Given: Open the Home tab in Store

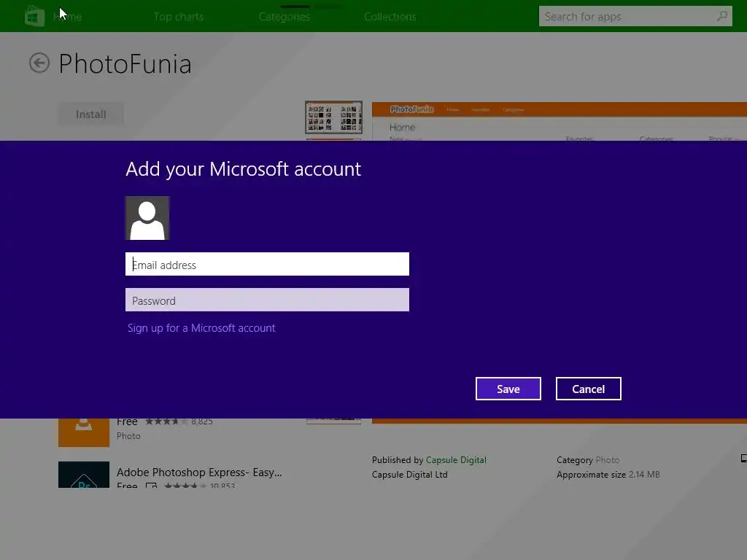Looking at the screenshot, I should click(67, 17).
